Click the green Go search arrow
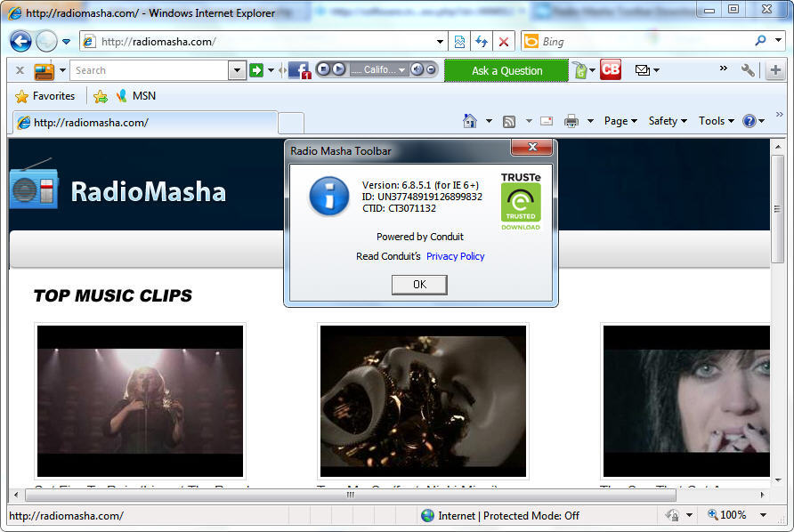This screenshot has height=532, width=794. tap(256, 70)
